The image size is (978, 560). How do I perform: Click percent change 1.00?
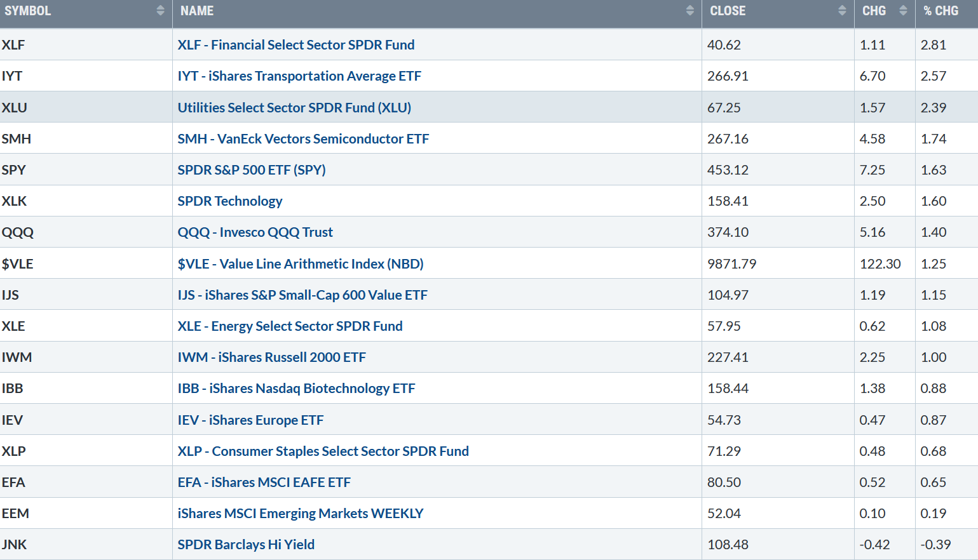pos(934,357)
